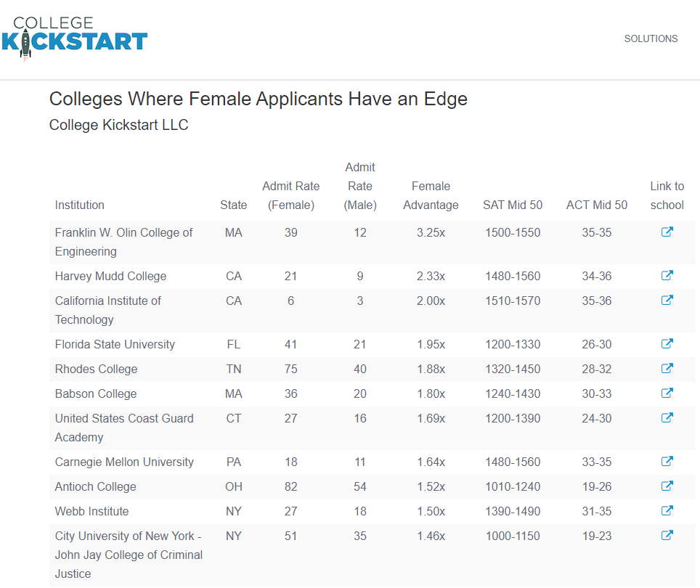Screen dimensions: 700x588
Task: Open external link for John Jay College
Action: point(667,535)
